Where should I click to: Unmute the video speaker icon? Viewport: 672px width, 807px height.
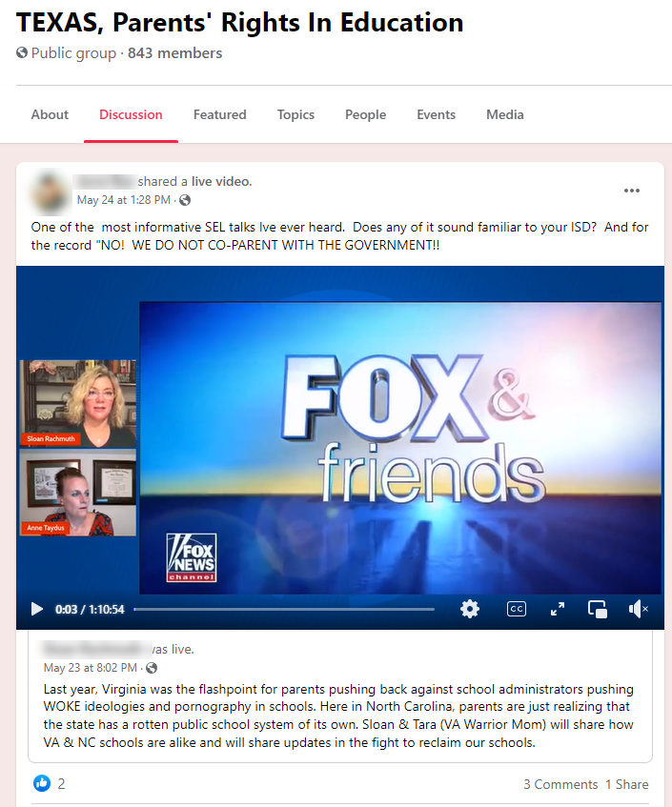coord(638,610)
